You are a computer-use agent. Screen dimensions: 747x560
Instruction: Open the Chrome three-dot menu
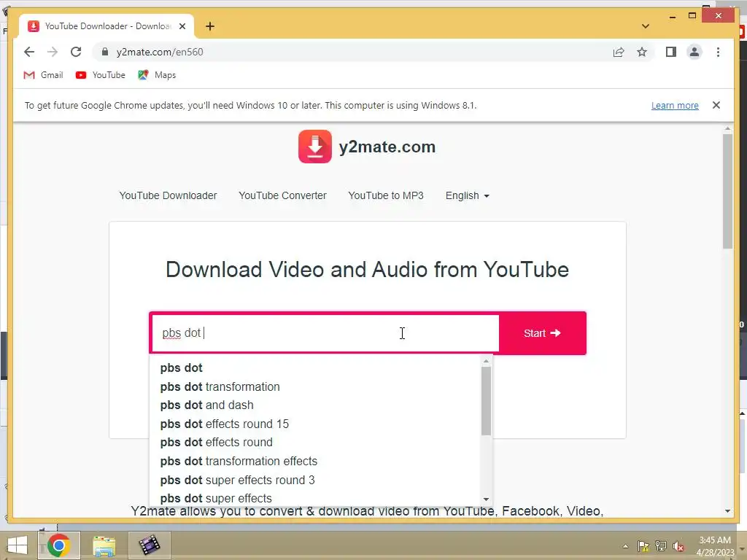coord(718,52)
